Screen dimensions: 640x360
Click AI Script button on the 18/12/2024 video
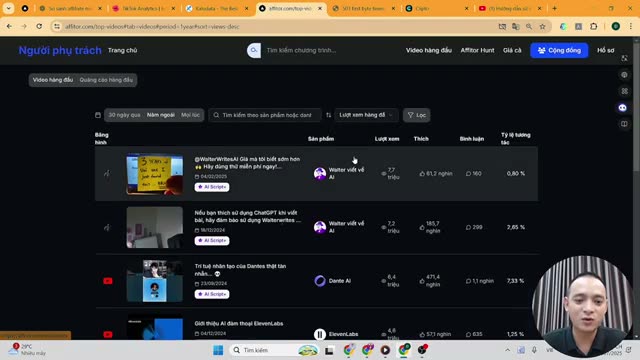(x=212, y=241)
